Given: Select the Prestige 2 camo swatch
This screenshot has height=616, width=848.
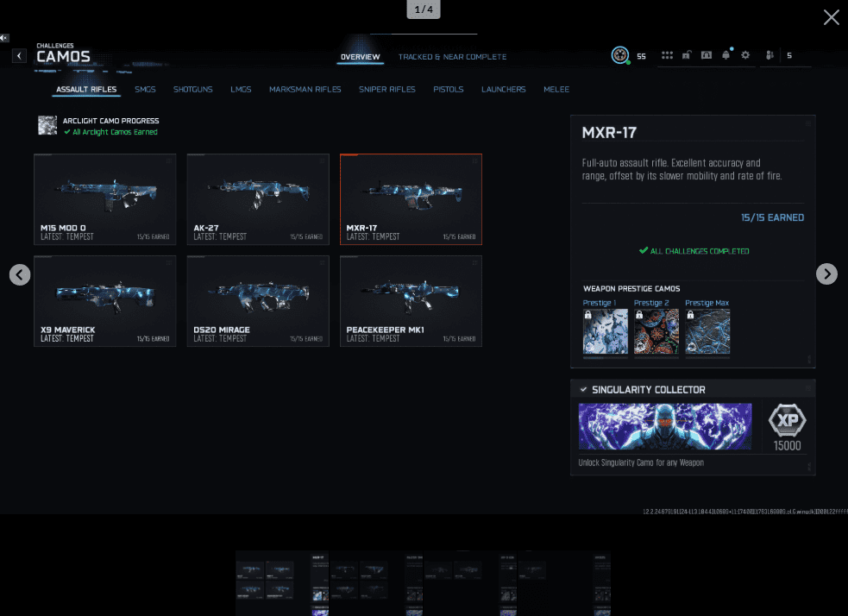Looking at the screenshot, I should point(656,331).
